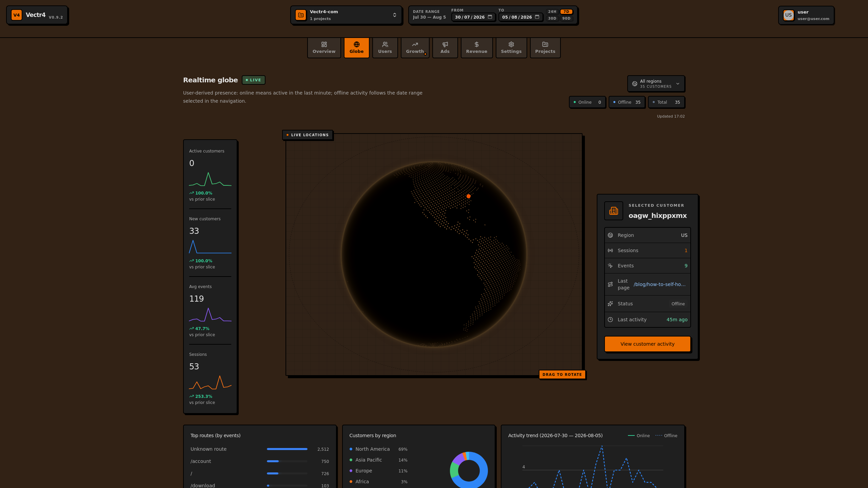Open the /blog/how-to-self-ho… last page link
The height and width of the screenshot is (488, 868).
coord(659,284)
